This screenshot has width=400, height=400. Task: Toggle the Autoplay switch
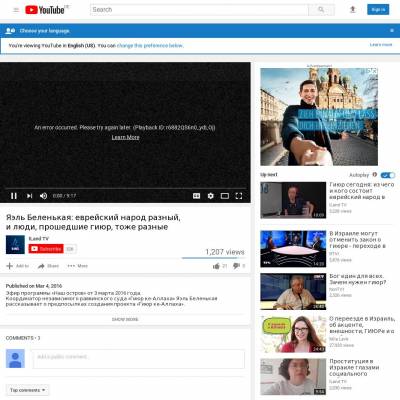pos(387,175)
